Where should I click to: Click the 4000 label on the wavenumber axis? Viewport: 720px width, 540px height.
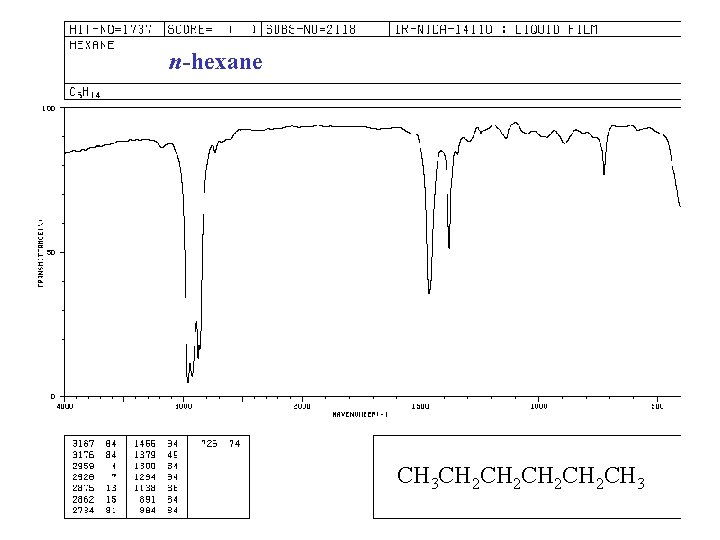(65, 406)
